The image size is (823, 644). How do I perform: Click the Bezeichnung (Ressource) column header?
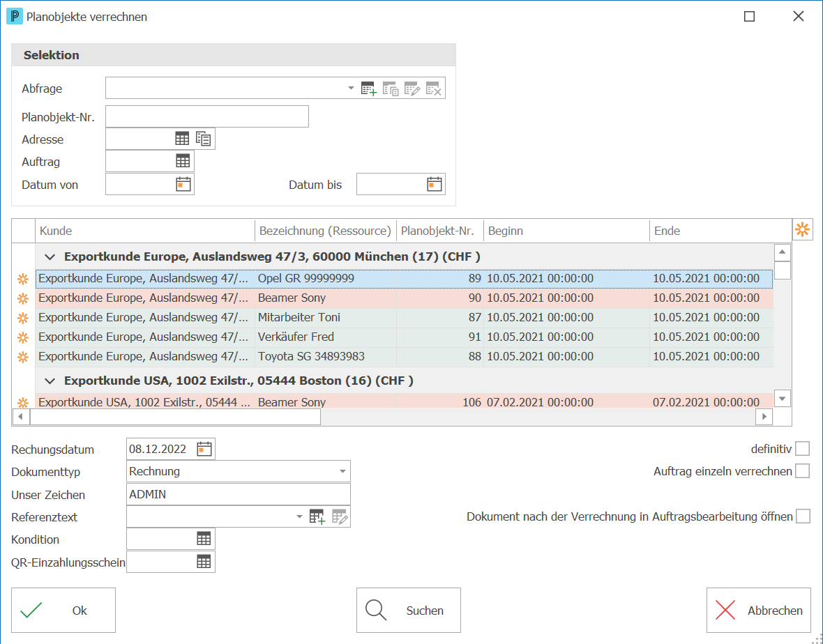(326, 231)
